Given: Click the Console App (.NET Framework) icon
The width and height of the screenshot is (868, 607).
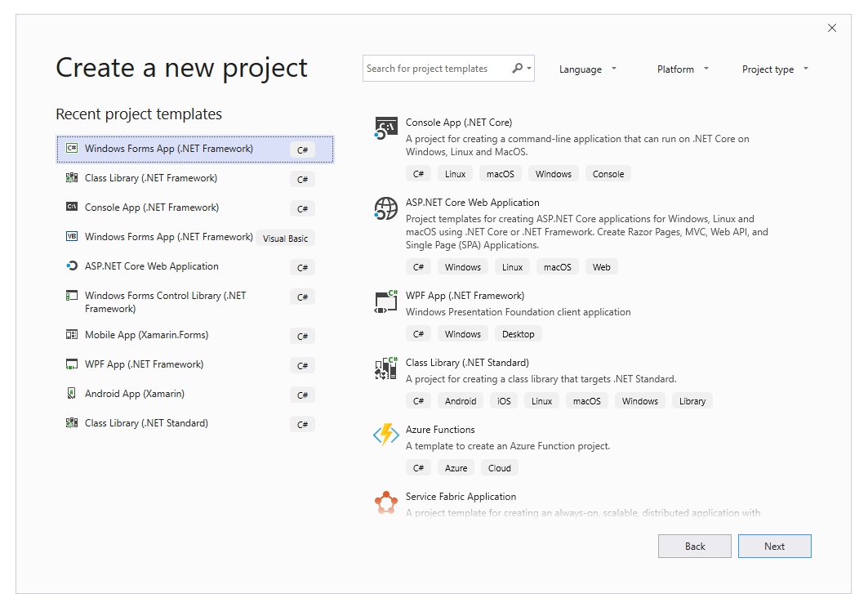Looking at the screenshot, I should [x=71, y=207].
